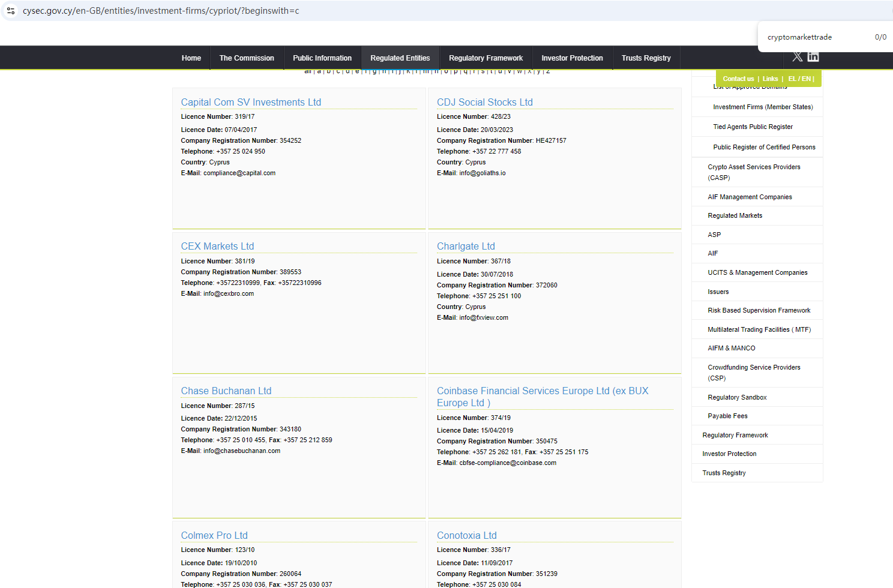
Task: Open the Chase Buchanan Ltd entry
Action: [x=226, y=391]
